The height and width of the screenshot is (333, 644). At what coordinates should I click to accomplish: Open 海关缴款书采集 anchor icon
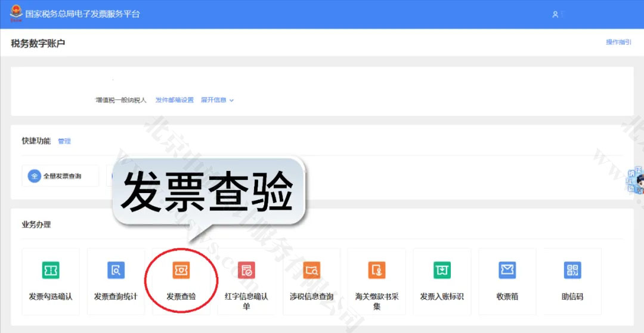(x=376, y=270)
